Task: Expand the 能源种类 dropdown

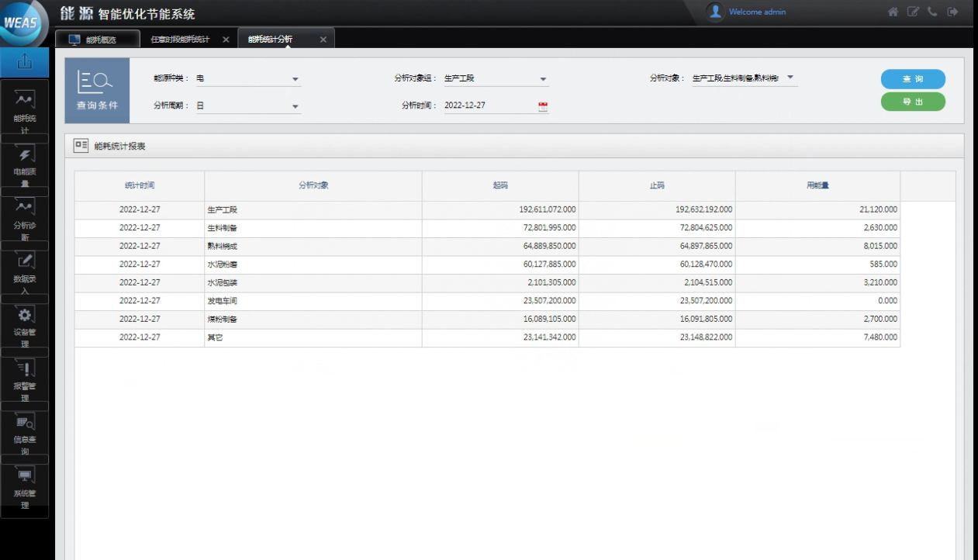Action: tap(295, 79)
